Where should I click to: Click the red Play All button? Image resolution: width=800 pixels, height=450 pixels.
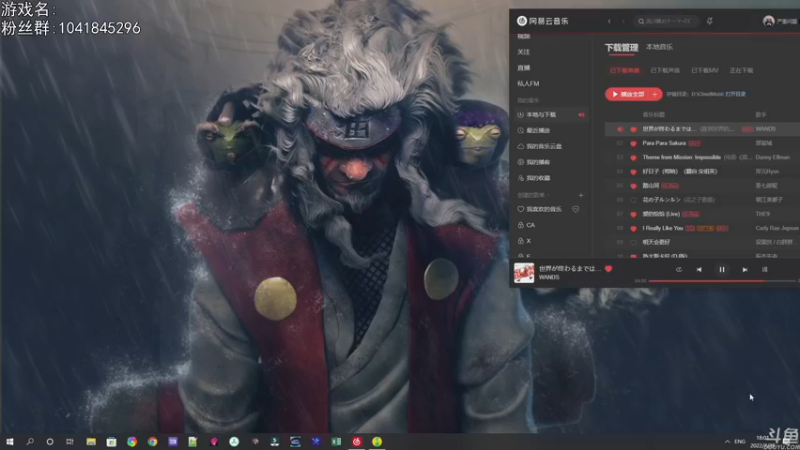pyautogui.click(x=628, y=94)
